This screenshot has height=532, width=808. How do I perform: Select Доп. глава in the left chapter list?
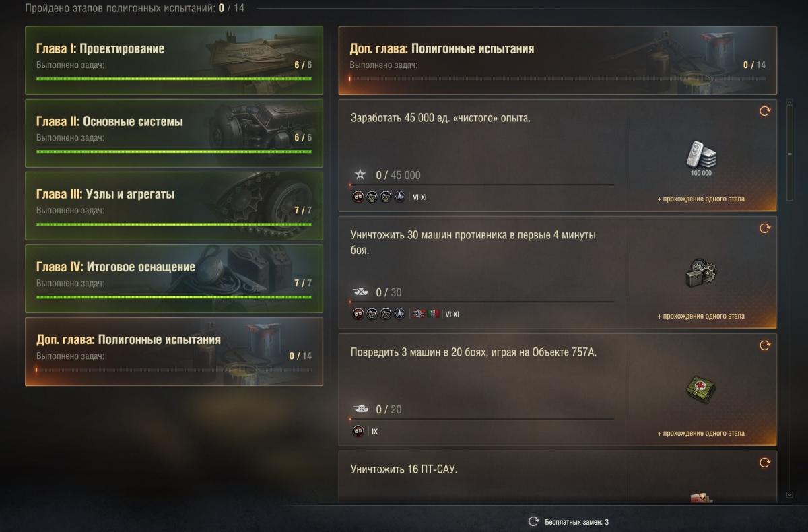(x=174, y=351)
